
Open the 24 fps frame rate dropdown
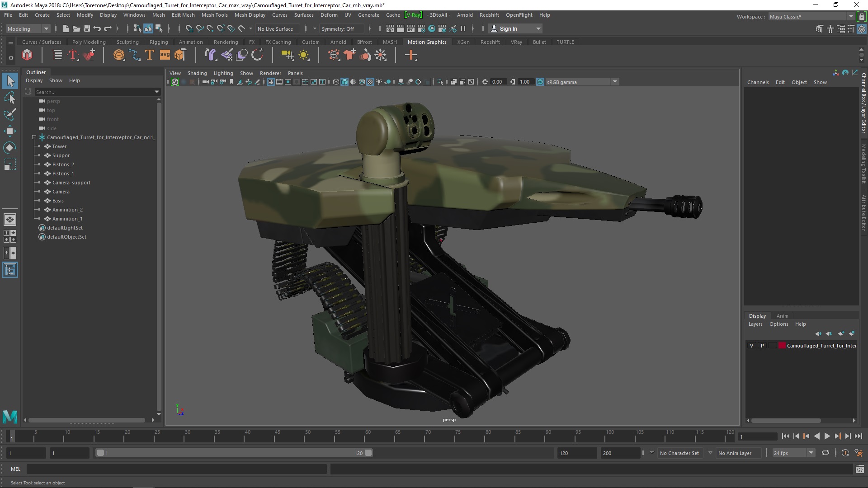tap(793, 453)
